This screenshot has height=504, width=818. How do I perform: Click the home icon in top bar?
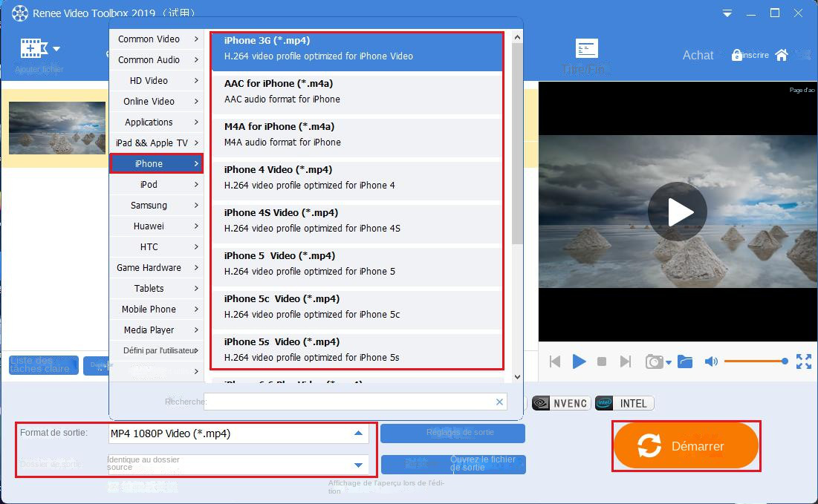tap(781, 55)
